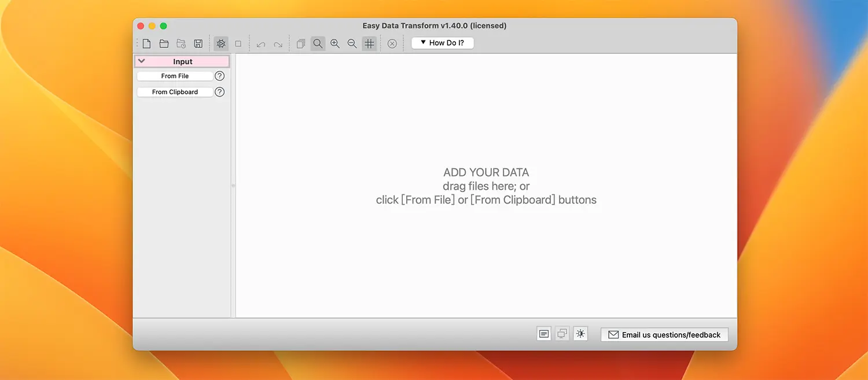Click the comment note icon in the bottom bar
Image resolution: width=868 pixels, height=380 pixels.
pyautogui.click(x=544, y=334)
